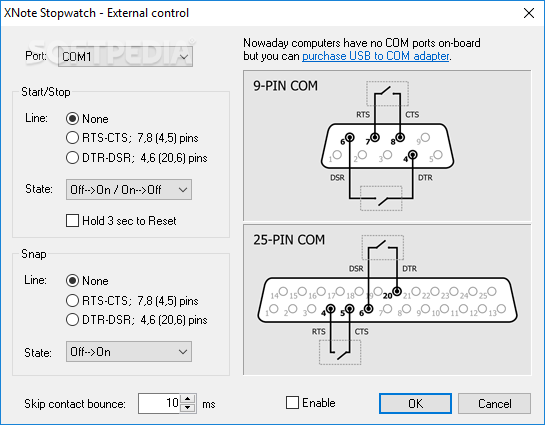This screenshot has width=545, height=425.
Task: Confirm settings with the OK button
Action: [x=415, y=403]
